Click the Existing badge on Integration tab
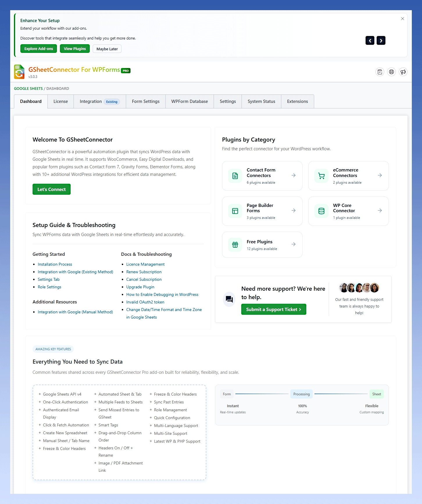Screen dimensions: 422x504 (x=112, y=102)
